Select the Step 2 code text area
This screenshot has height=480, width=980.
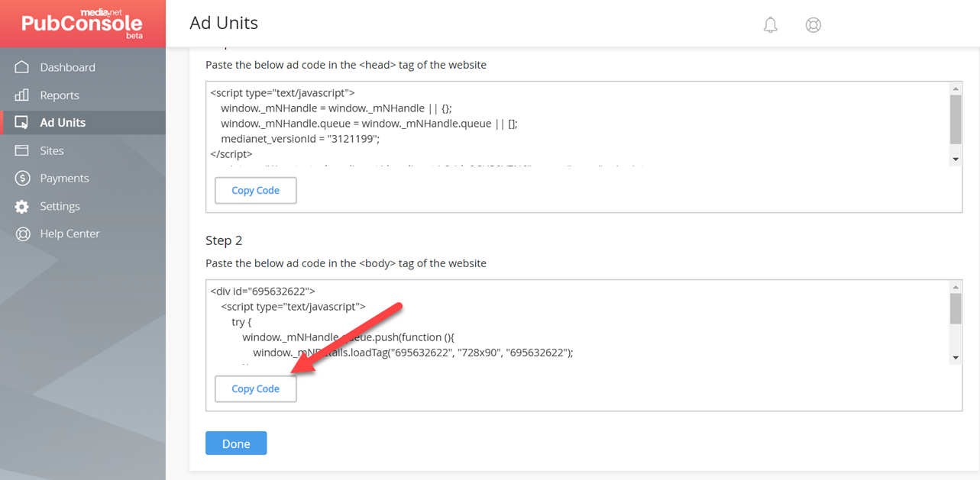click(535, 321)
